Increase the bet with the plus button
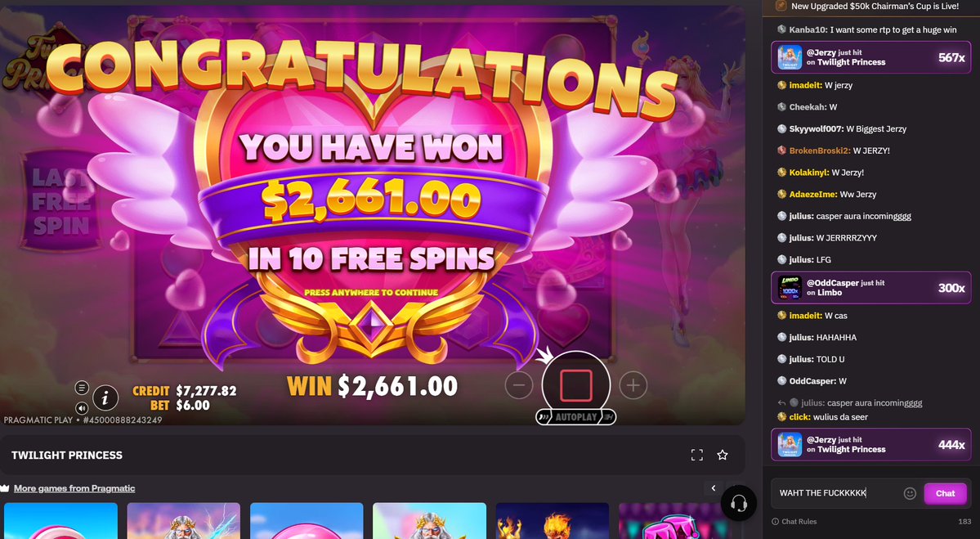 (633, 385)
